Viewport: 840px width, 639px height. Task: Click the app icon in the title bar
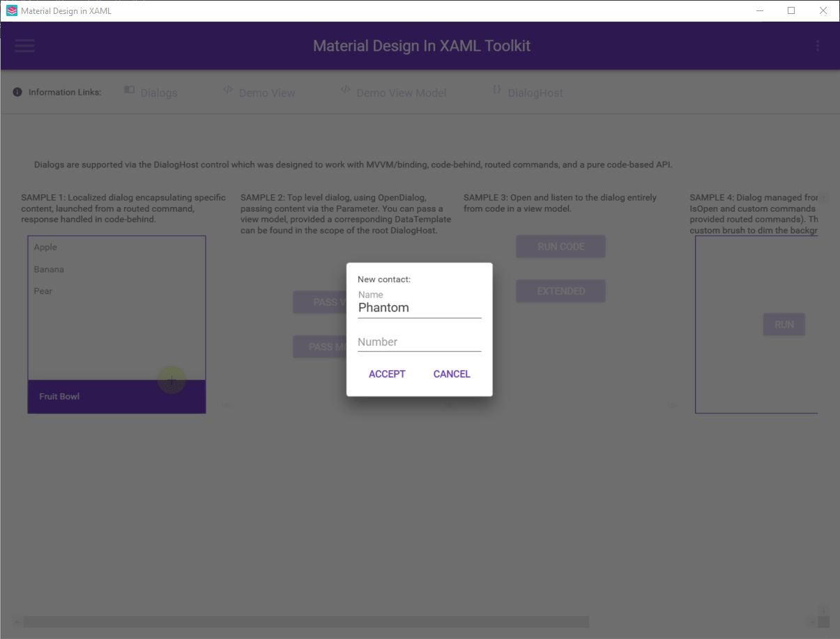[x=11, y=10]
